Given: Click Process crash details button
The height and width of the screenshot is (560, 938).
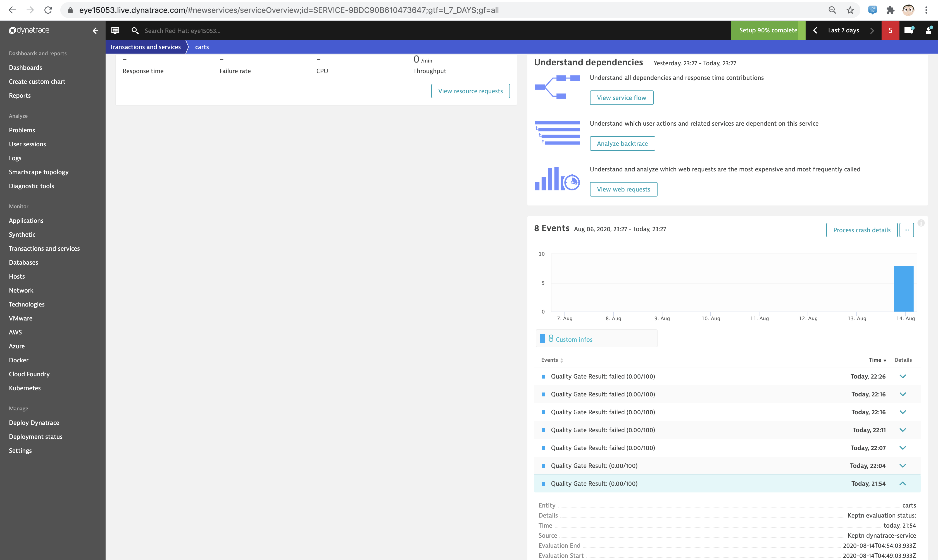Looking at the screenshot, I should tap(861, 230).
